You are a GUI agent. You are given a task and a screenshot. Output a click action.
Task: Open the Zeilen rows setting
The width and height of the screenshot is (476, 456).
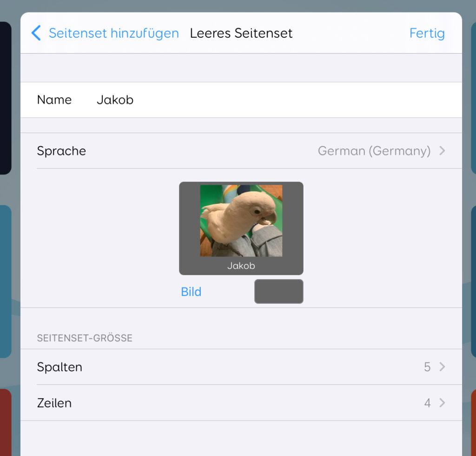tap(241, 403)
